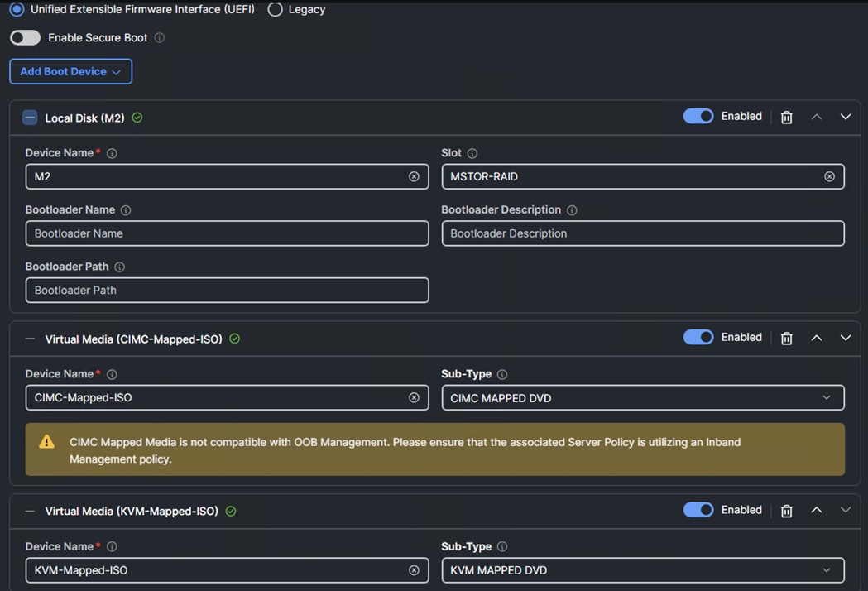This screenshot has width=868, height=591.
Task: Delete the CIMC-Mapped-ISO boot device
Action: [787, 338]
